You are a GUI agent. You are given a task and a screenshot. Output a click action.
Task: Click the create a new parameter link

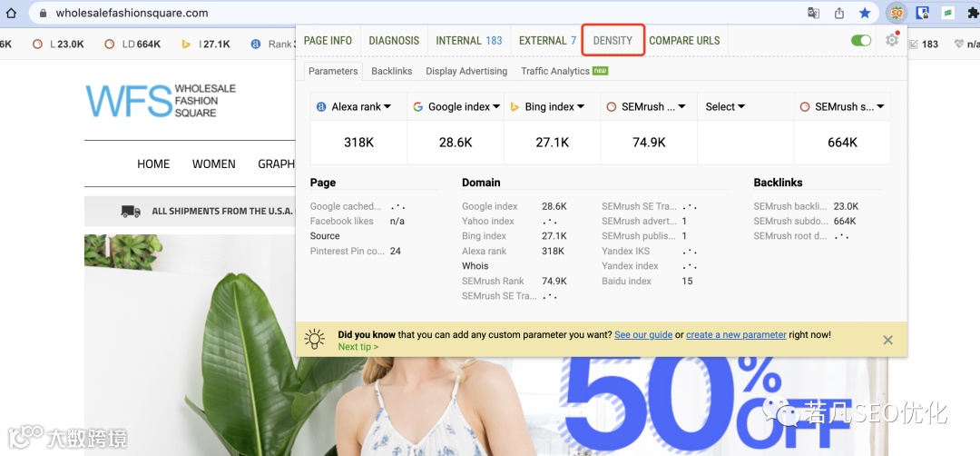pos(736,334)
